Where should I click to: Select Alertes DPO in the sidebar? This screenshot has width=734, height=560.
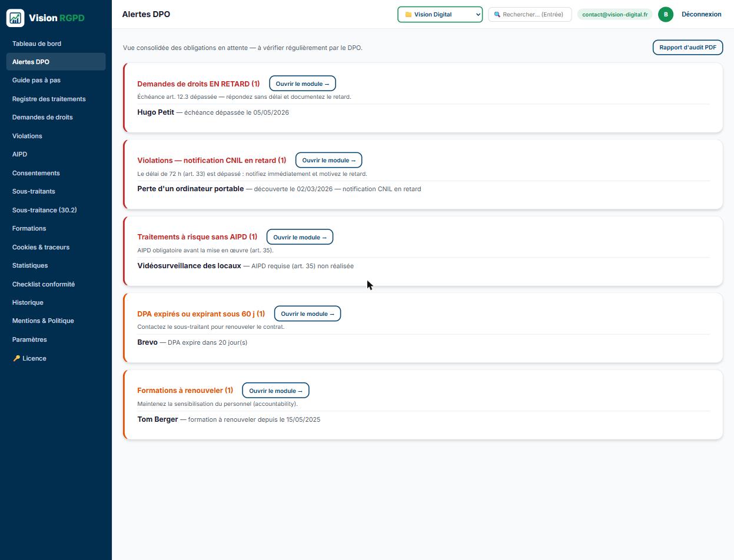tap(56, 62)
